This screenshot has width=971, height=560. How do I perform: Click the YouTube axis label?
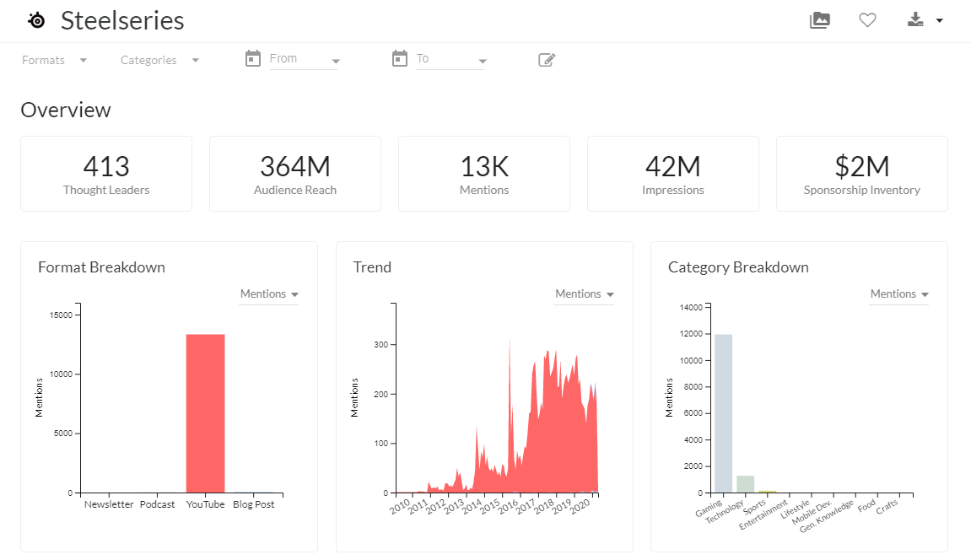(x=206, y=504)
